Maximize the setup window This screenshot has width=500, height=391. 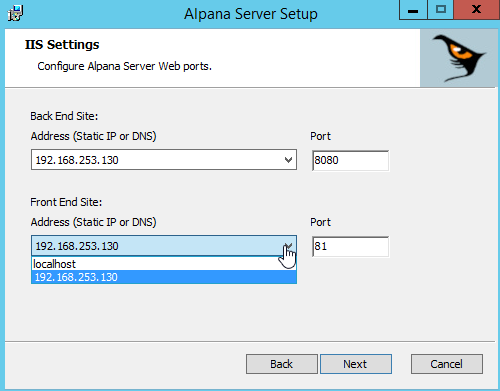pyautogui.click(x=441, y=10)
